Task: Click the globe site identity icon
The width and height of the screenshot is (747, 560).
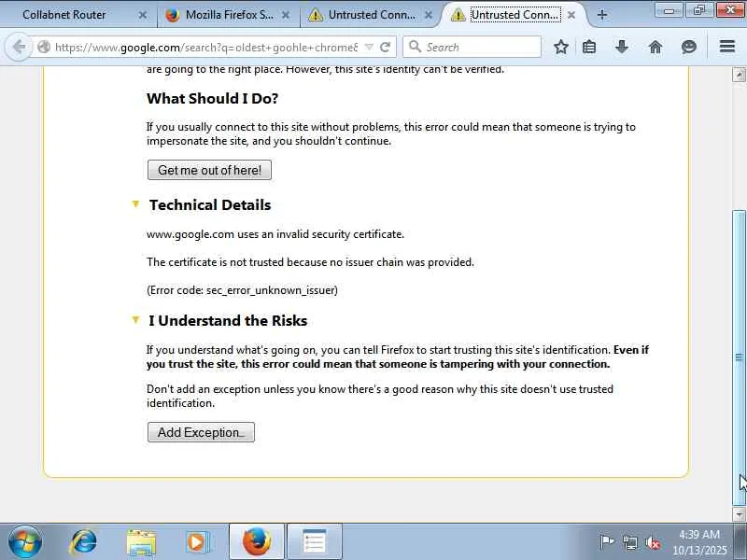Action: click(x=44, y=47)
